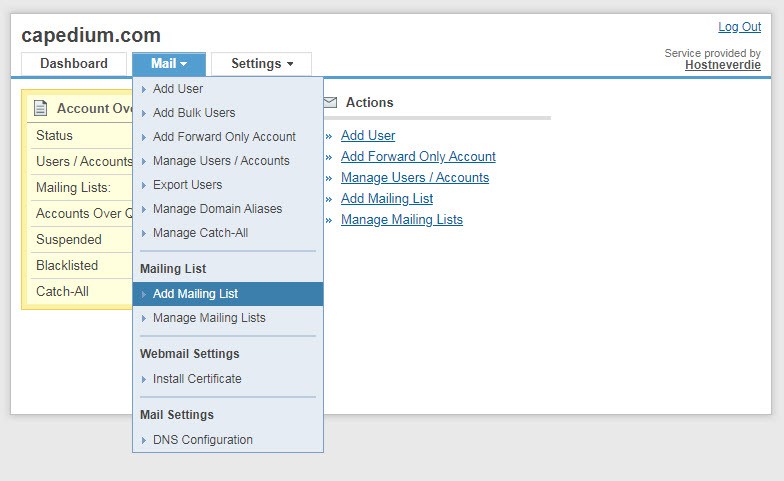The image size is (784, 481).
Task: Click Add Mailing List link under Actions
Action: pos(386,199)
